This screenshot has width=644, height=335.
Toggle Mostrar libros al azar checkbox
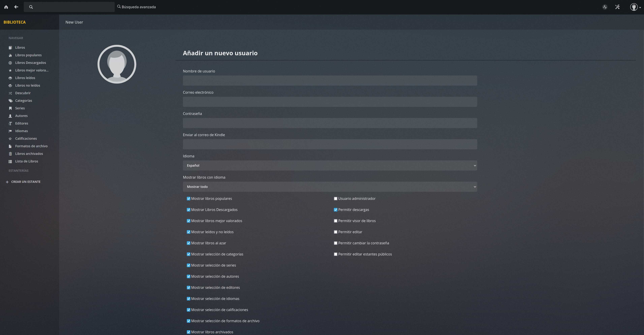(x=189, y=243)
